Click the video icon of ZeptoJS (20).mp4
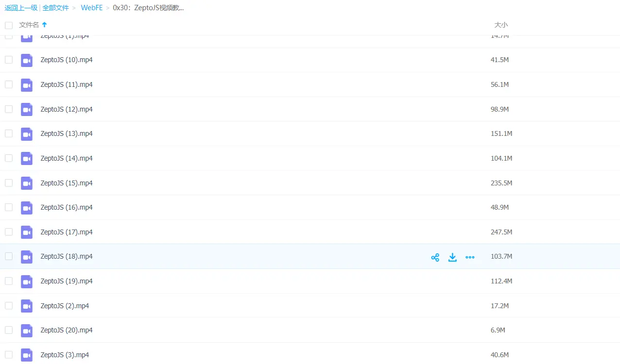620x364 pixels. [27, 331]
